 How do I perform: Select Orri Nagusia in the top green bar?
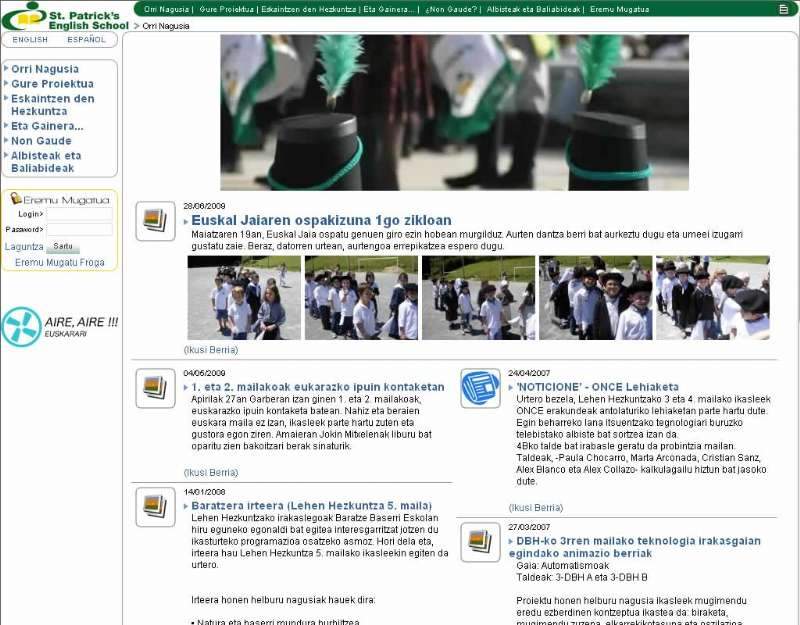point(166,9)
